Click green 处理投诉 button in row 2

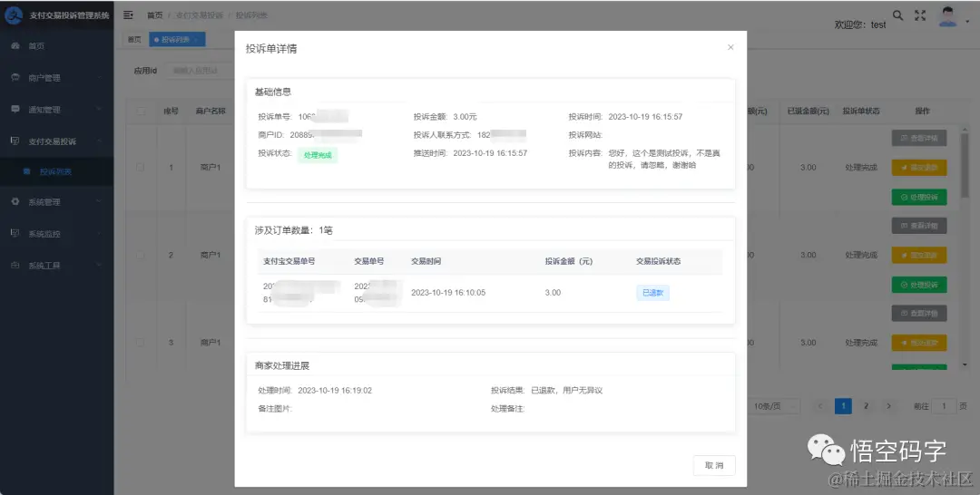(918, 285)
